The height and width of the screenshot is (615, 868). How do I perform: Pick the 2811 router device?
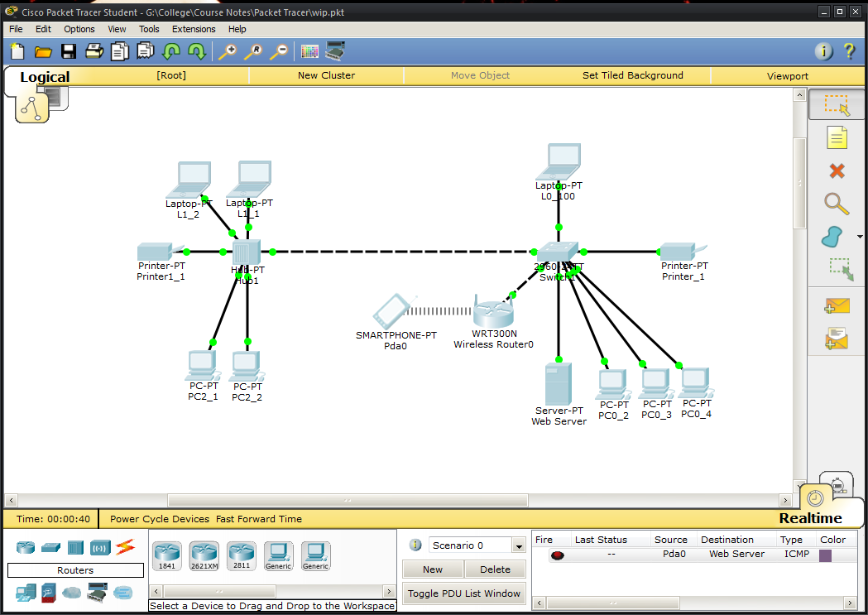pyautogui.click(x=242, y=555)
